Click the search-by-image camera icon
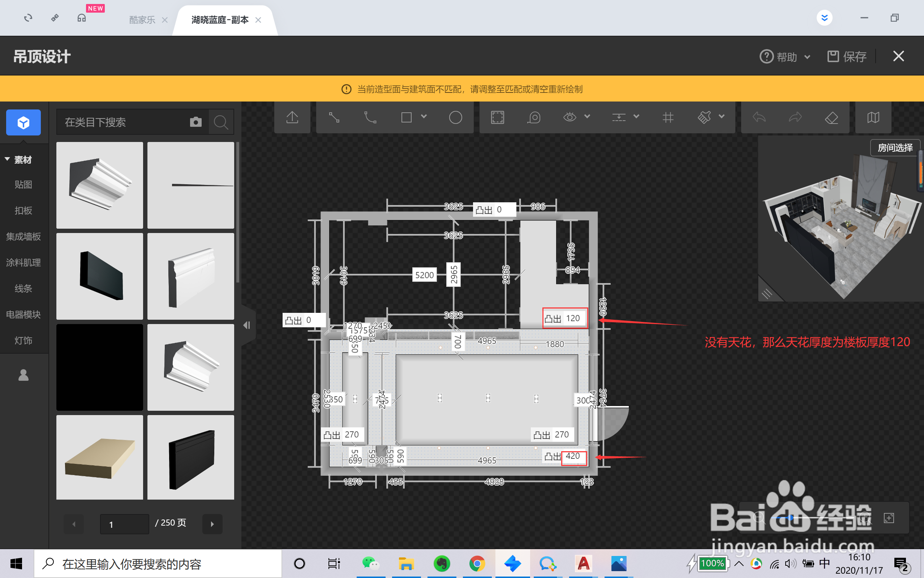The width and height of the screenshot is (924, 578). (196, 122)
